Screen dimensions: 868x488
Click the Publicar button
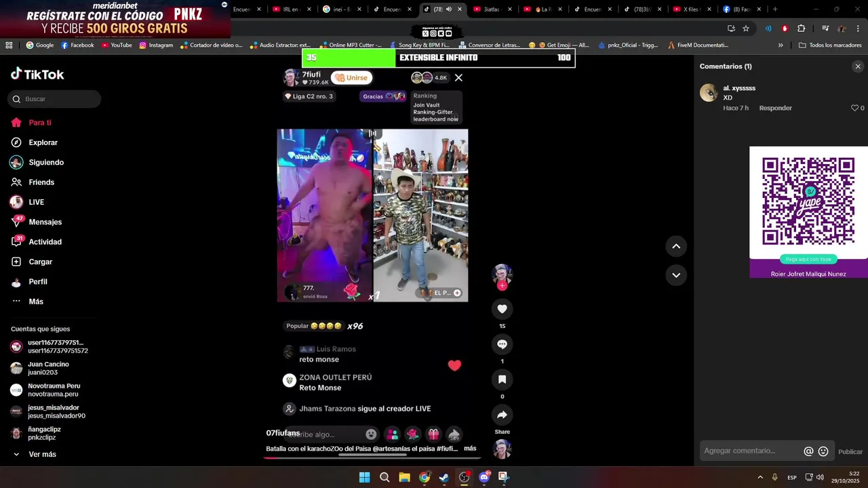click(850, 452)
